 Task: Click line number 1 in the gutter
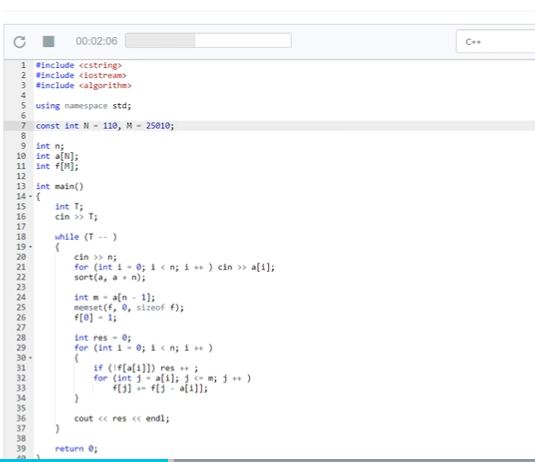pos(23,65)
